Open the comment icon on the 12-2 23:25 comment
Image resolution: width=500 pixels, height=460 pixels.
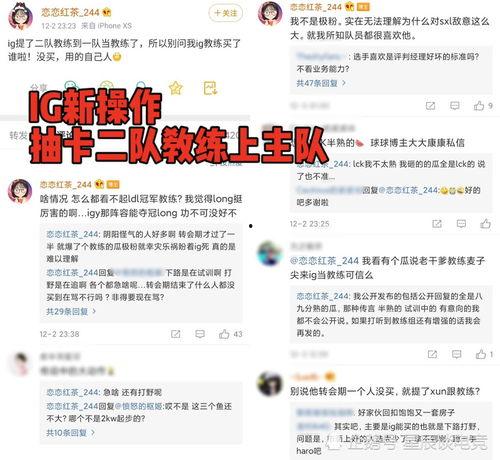pos(461,224)
